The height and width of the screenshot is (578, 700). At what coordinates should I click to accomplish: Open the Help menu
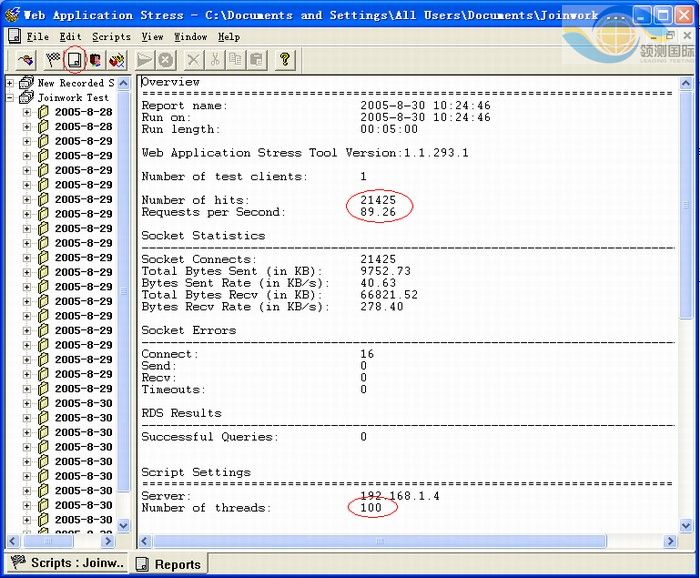pos(229,37)
